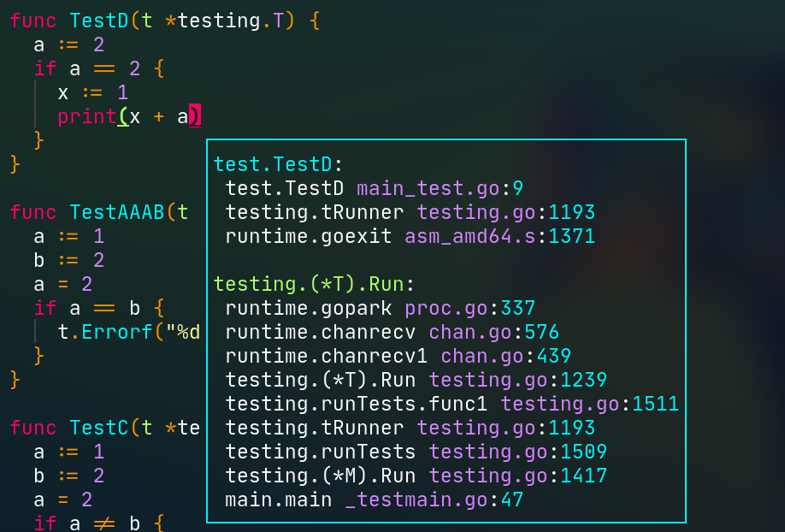Image resolution: width=785 pixels, height=532 pixels.
Task: Click the TestD function name
Action: pyautogui.click(x=98, y=20)
